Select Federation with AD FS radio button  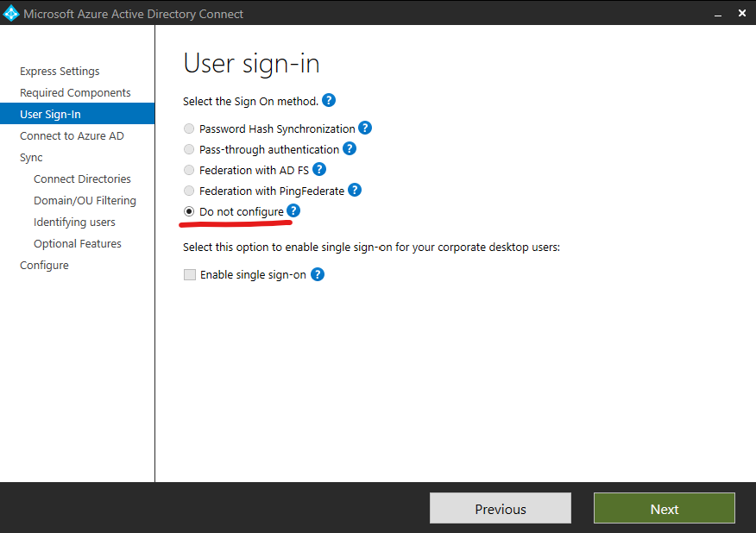tap(189, 170)
